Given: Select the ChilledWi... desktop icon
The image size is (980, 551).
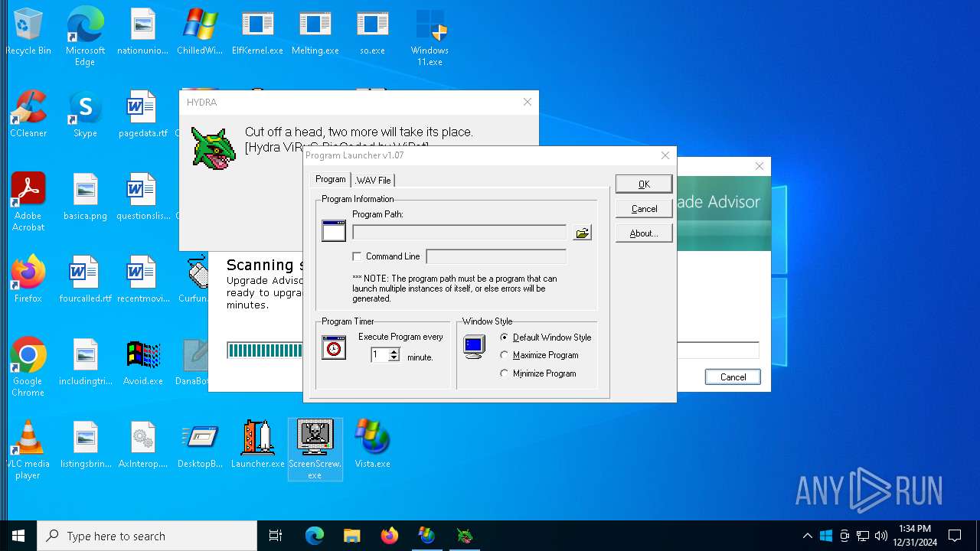Looking at the screenshot, I should (x=200, y=32).
